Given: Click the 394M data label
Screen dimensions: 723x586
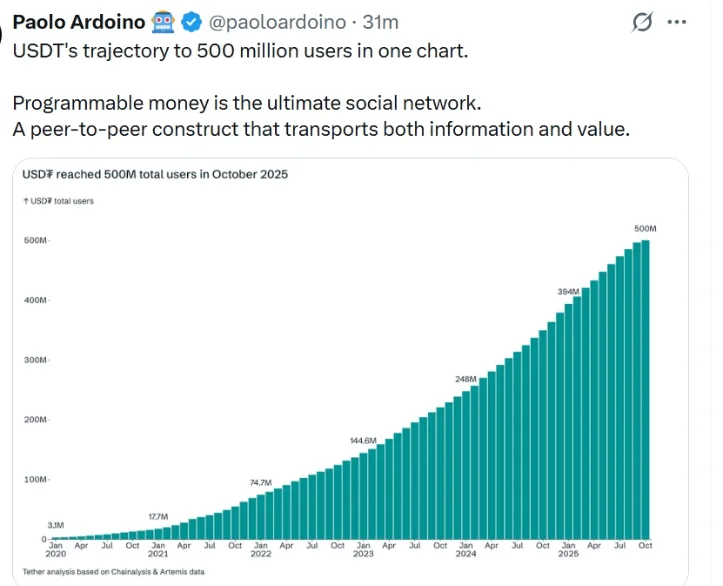Looking at the screenshot, I should click(569, 291).
